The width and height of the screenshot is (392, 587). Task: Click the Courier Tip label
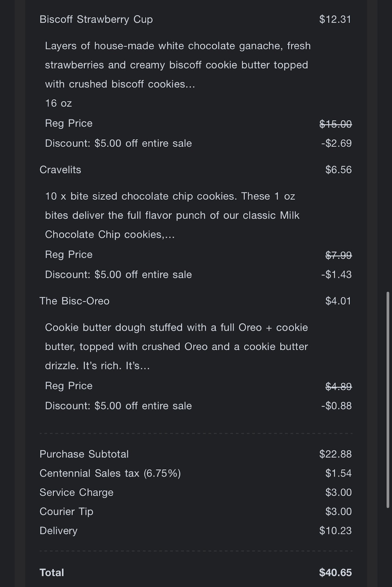[x=66, y=511]
